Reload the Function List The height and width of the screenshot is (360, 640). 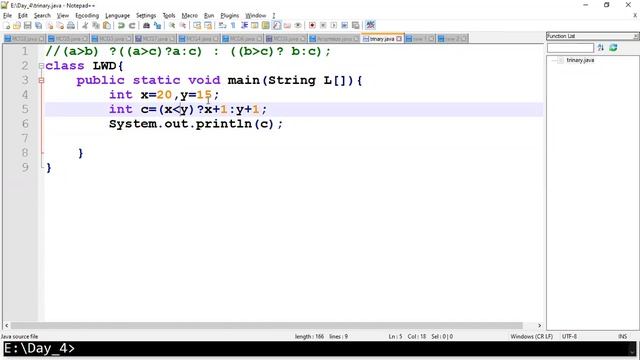coord(613,48)
